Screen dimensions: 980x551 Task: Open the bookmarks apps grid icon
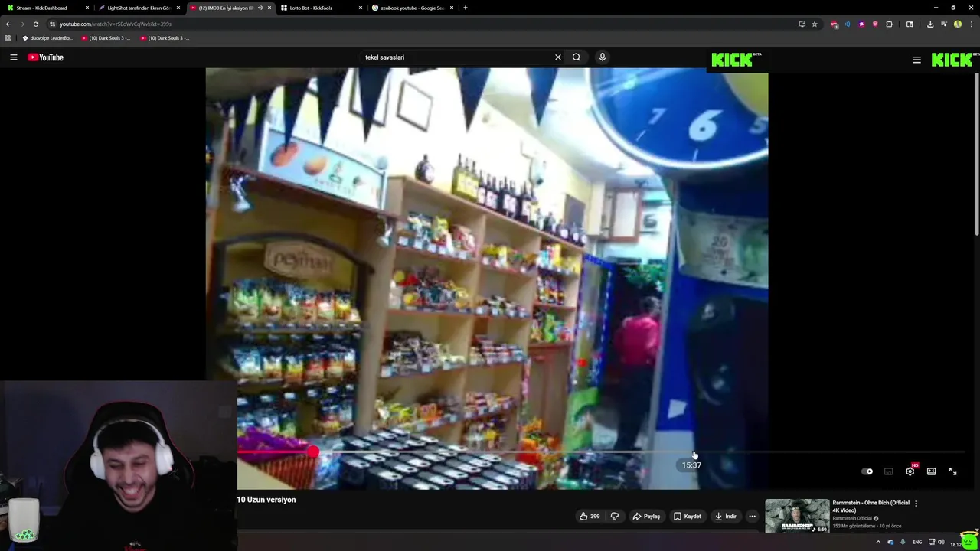pos(8,38)
